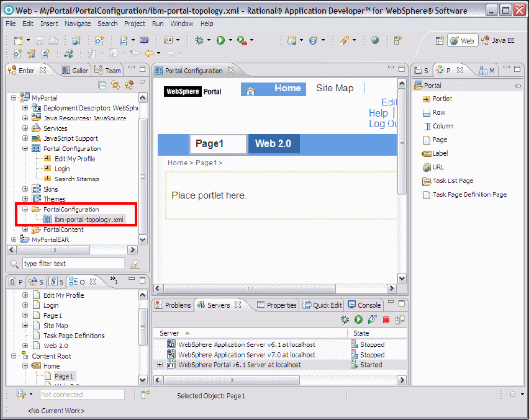Image resolution: width=529 pixels, height=420 pixels.
Task: Expand the Services node
Action: 25,128
